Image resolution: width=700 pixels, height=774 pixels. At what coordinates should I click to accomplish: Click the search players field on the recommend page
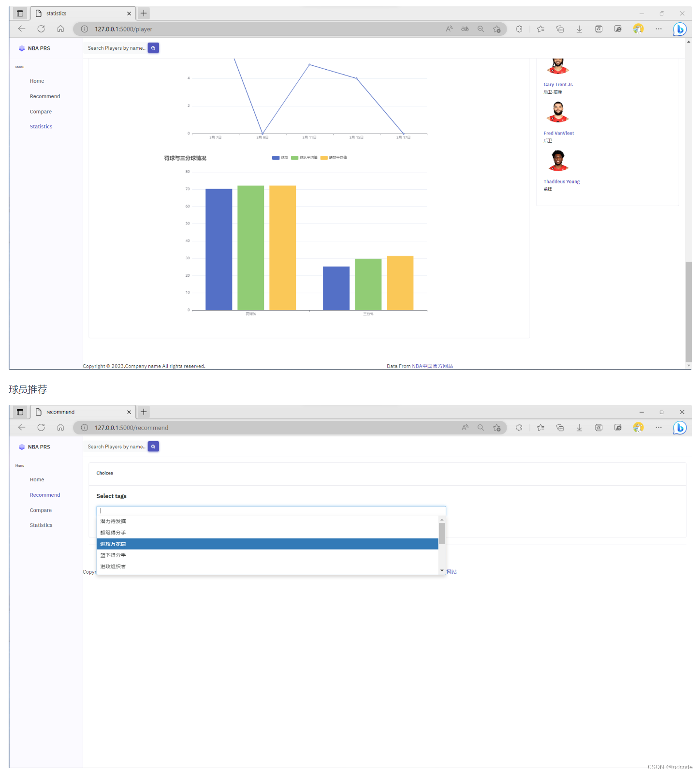pos(117,447)
